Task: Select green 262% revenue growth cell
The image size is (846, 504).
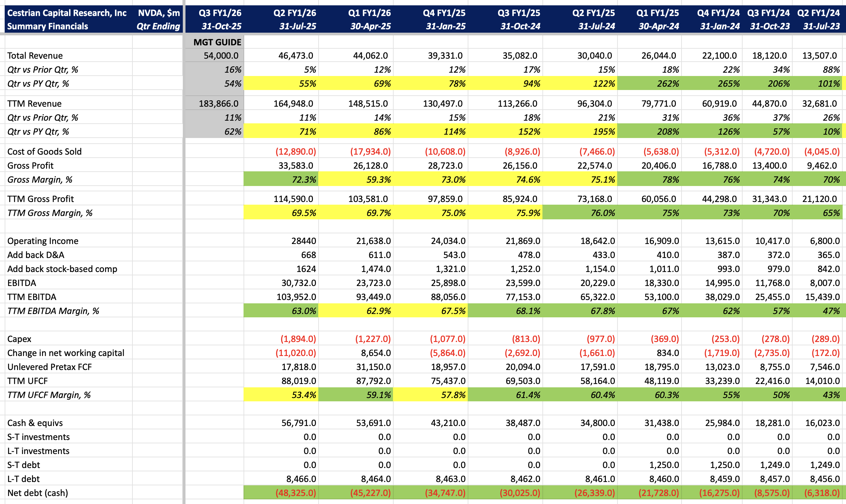Action: coord(668,84)
